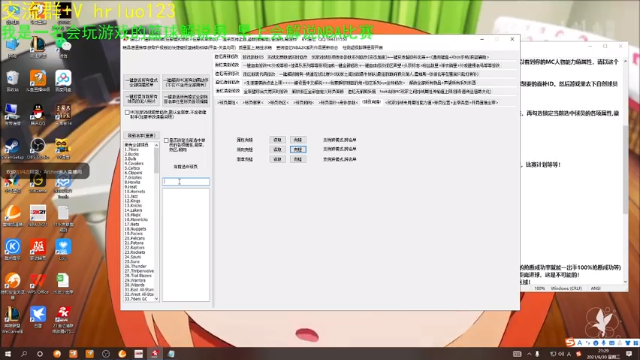The height and width of the screenshot is (360, 640).
Task: Click the focused blue-outlined button in middle row
Action: pos(298,149)
